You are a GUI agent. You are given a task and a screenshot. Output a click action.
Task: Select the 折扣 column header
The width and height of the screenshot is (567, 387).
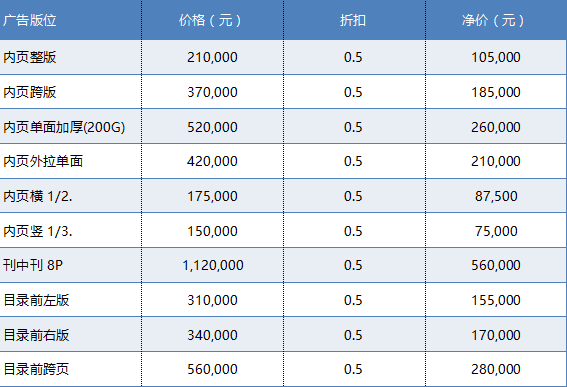pos(354,20)
